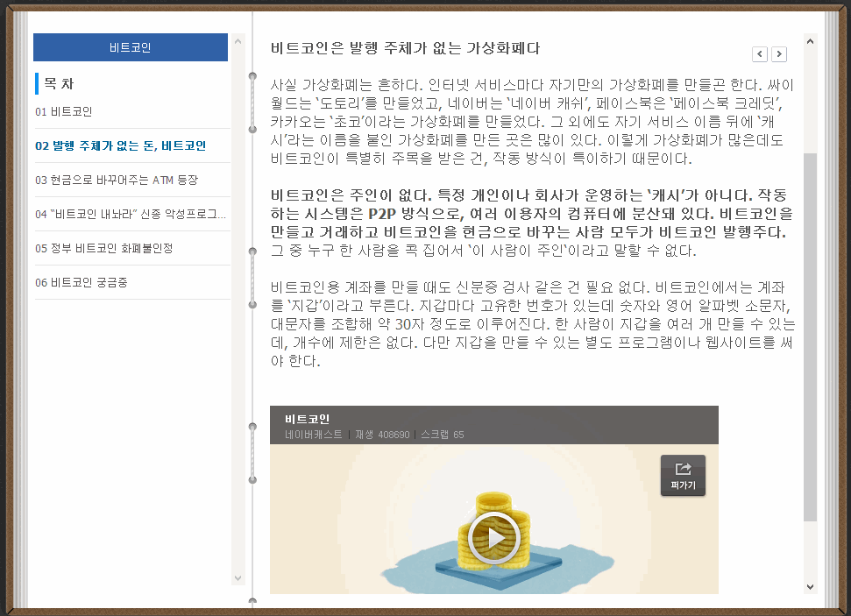Open chapter 03 현금으로 바꾸어주는 ATM 등장
851x616 pixels.
coord(117,181)
